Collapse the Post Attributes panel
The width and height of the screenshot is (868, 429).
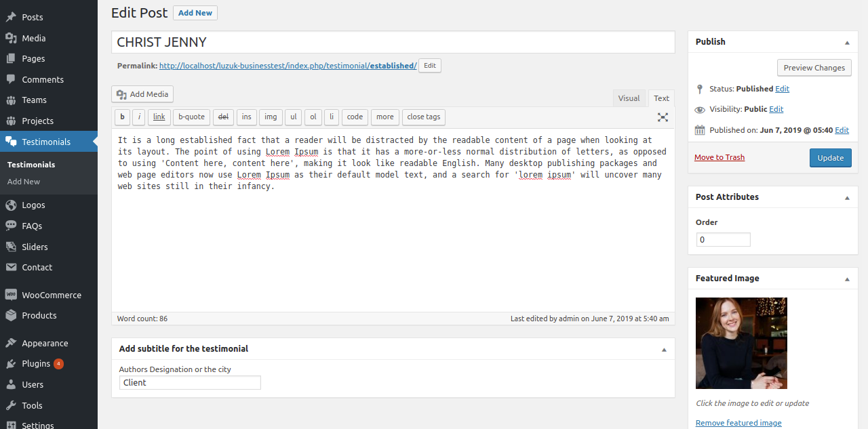click(x=847, y=197)
